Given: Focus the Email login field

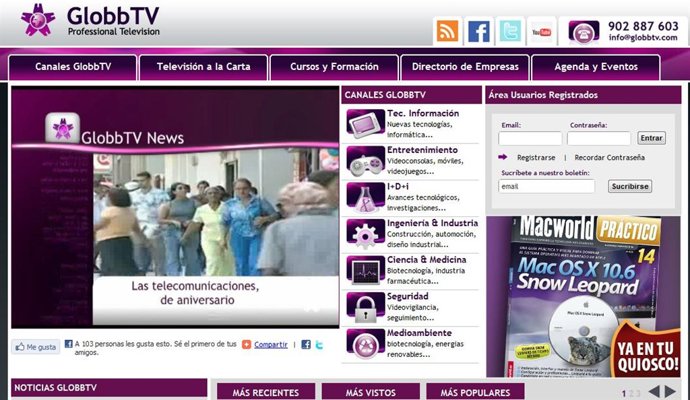Looking at the screenshot, I should point(530,139).
